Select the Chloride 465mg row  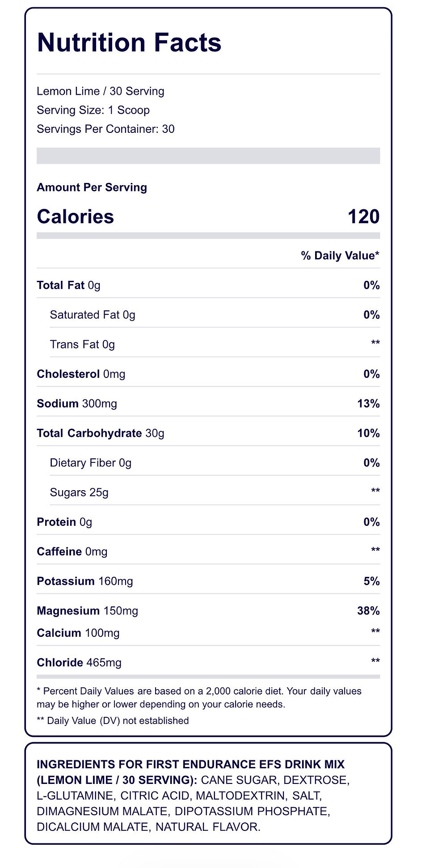(x=208, y=662)
